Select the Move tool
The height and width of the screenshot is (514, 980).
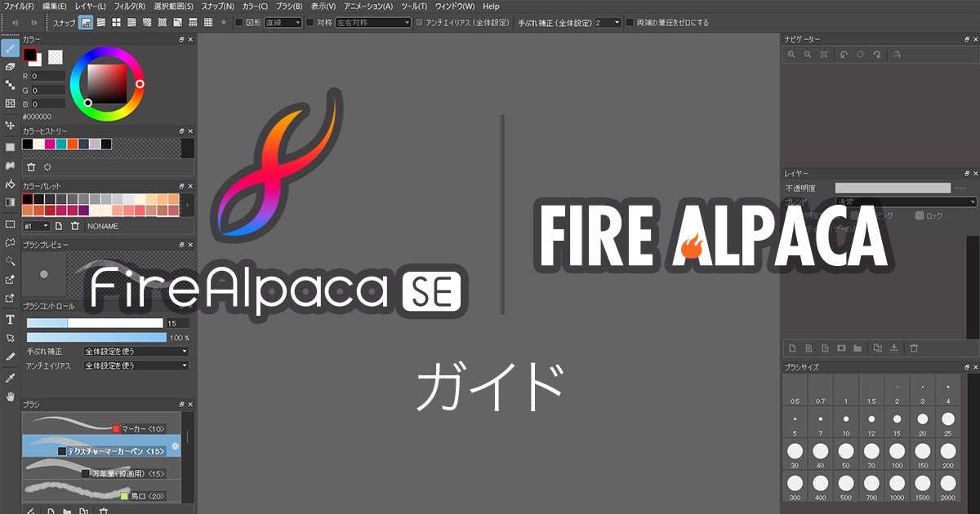pos(10,125)
